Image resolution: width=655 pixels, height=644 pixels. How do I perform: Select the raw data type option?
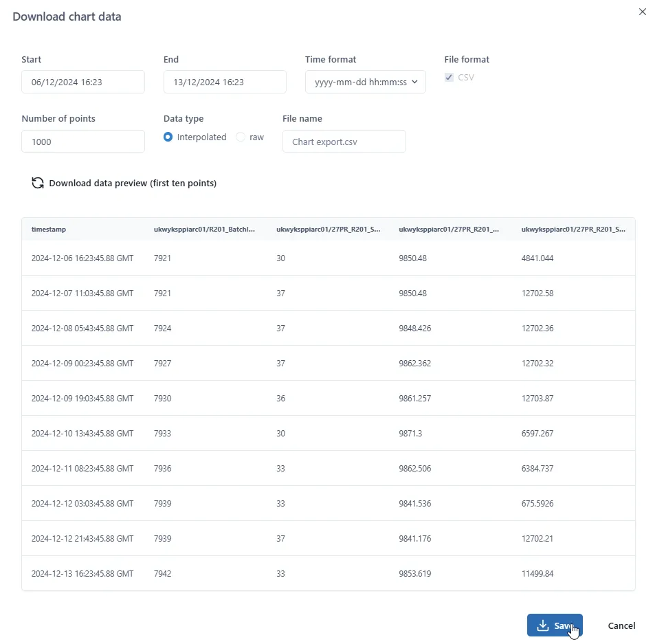pyautogui.click(x=241, y=137)
